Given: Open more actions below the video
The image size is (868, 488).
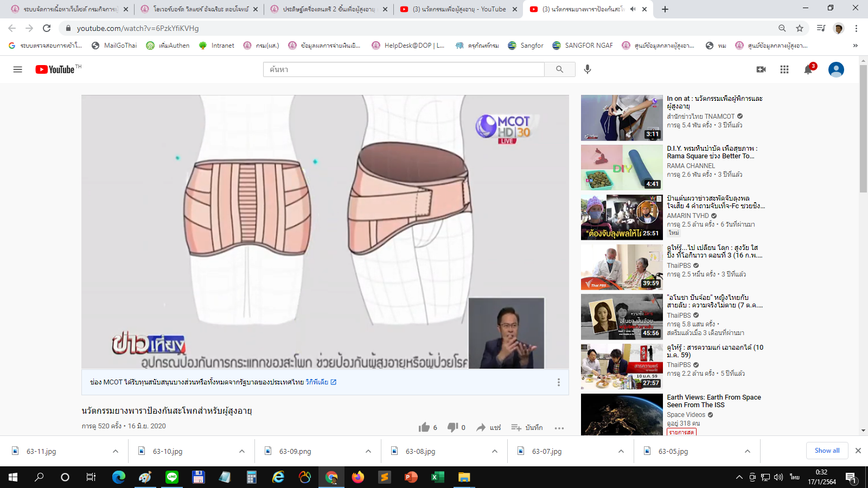Looking at the screenshot, I should (x=559, y=428).
